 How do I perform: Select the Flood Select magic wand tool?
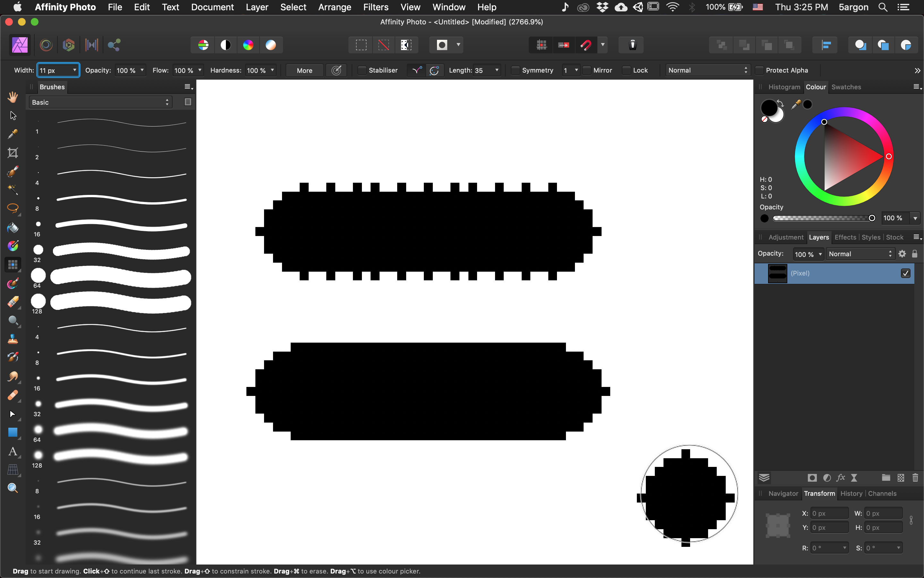pyautogui.click(x=13, y=190)
